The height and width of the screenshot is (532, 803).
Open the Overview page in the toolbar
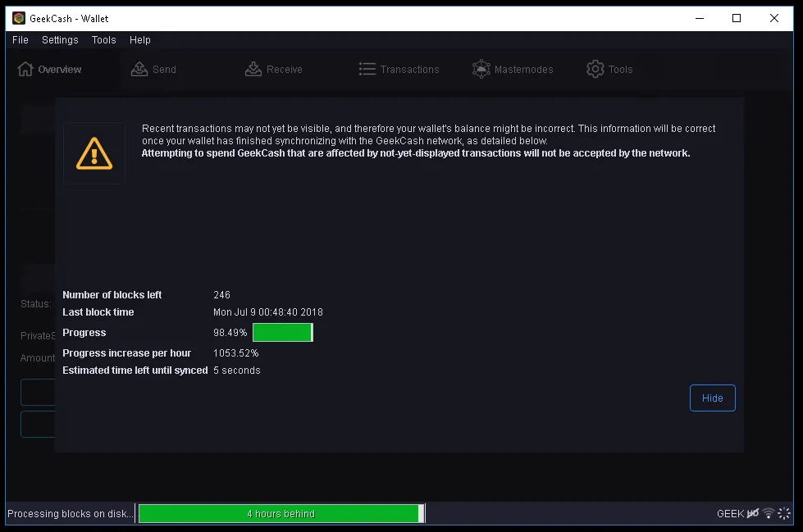click(50, 69)
